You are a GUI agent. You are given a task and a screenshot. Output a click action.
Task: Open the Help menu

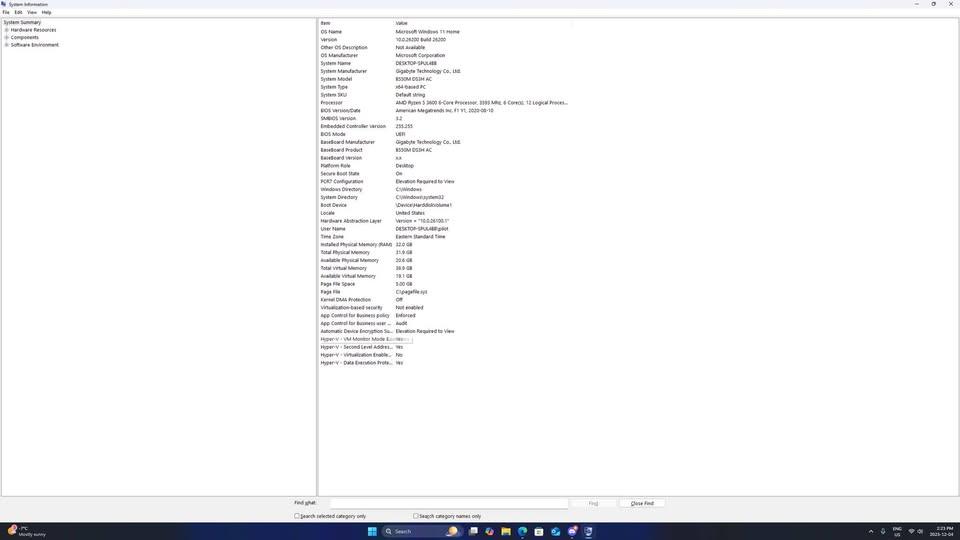tap(47, 12)
